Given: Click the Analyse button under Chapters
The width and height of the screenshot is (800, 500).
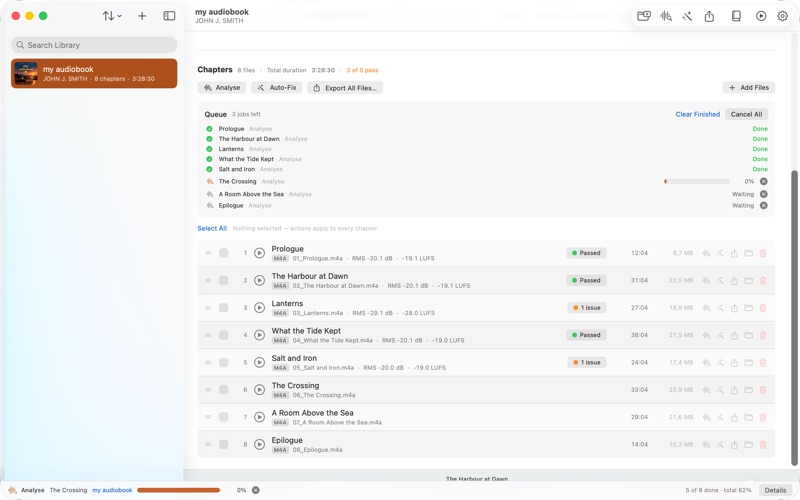Looking at the screenshot, I should [x=222, y=88].
